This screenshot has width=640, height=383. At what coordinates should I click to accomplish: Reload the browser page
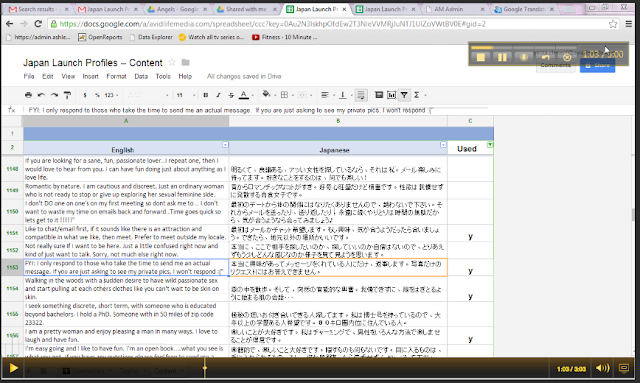tap(38, 24)
